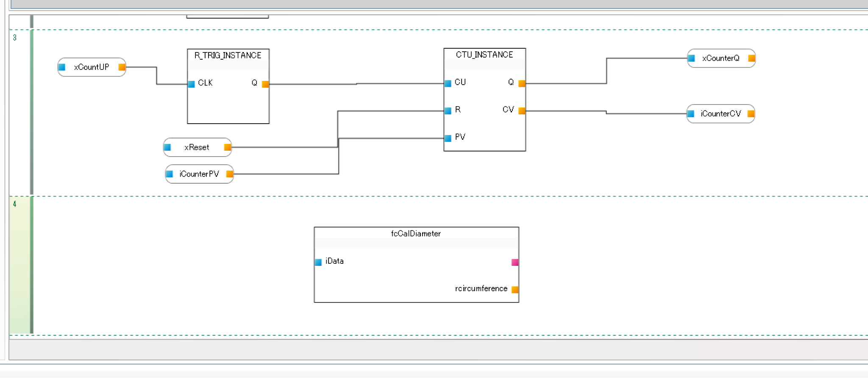Click the pink output pin on fcCalDiameter

pos(515,262)
